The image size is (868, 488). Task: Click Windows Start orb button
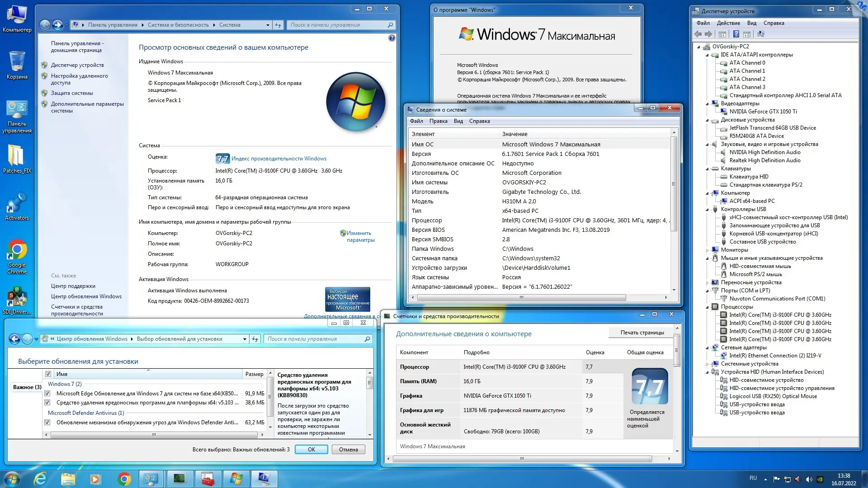(12, 479)
